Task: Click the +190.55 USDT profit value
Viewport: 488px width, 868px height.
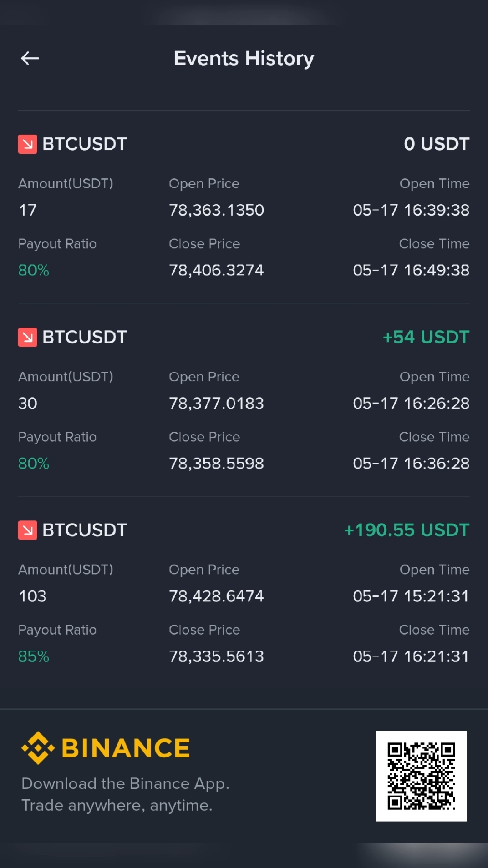Action: pyautogui.click(x=407, y=530)
